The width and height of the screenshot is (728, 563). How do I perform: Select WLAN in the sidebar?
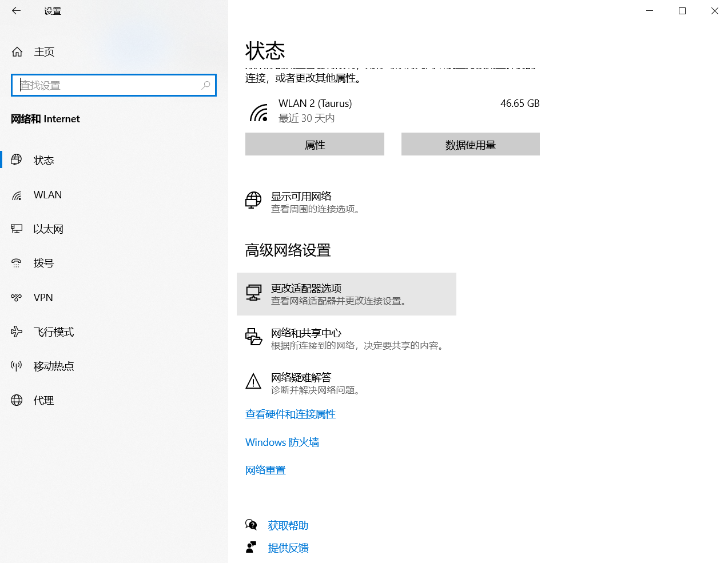coord(47,195)
